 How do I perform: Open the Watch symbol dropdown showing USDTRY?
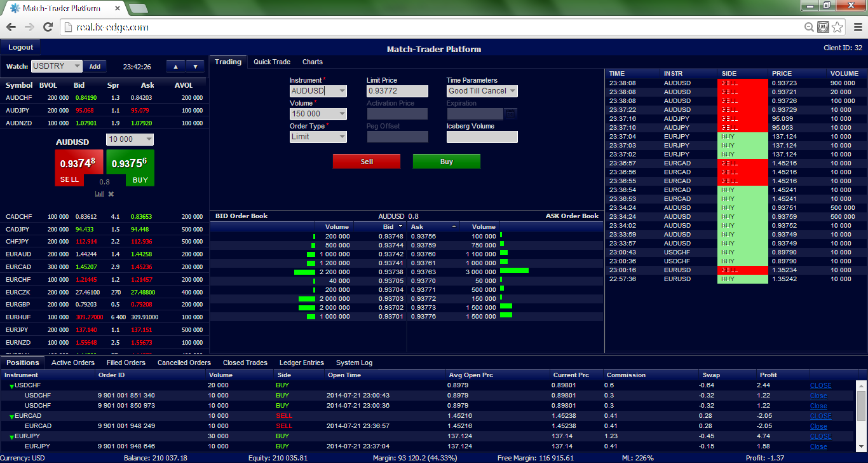[57, 66]
